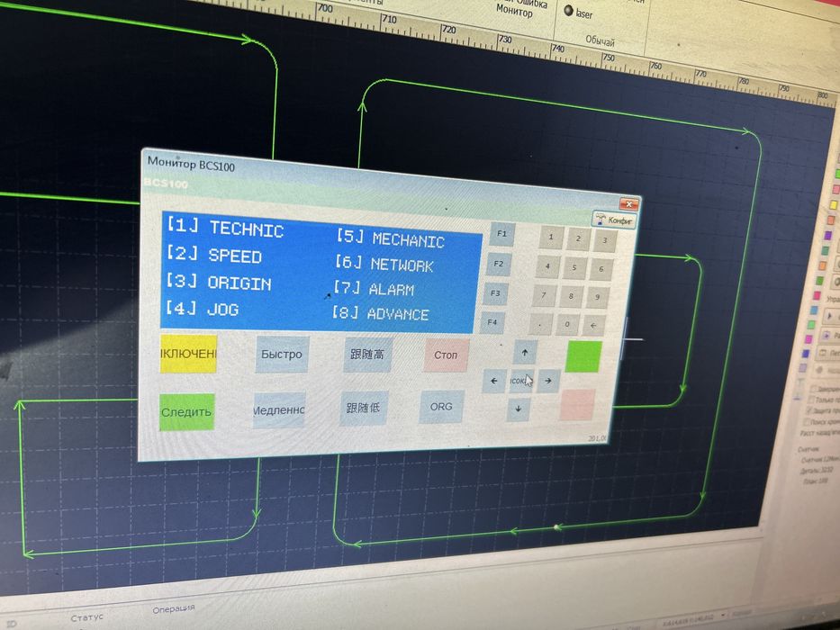840x630 pixels.
Task: Click the 跟随高 button
Action: 367,354
